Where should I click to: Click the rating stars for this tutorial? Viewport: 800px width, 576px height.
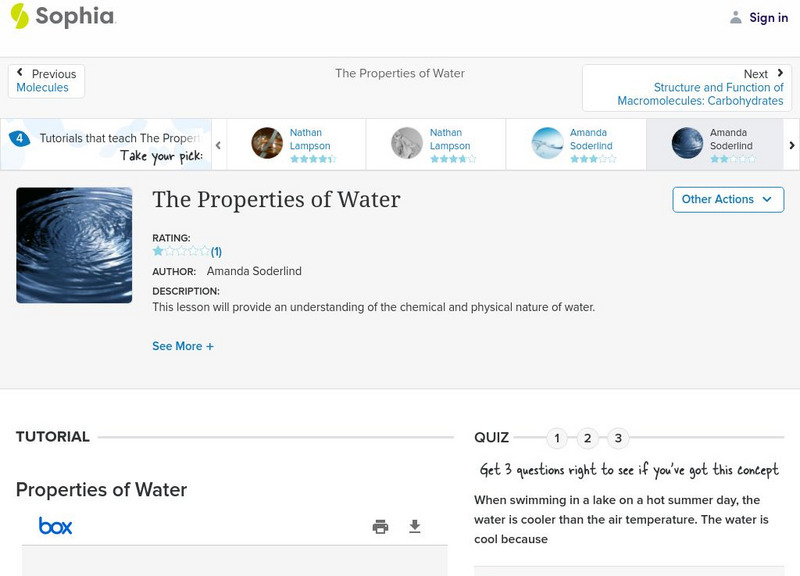click(180, 252)
